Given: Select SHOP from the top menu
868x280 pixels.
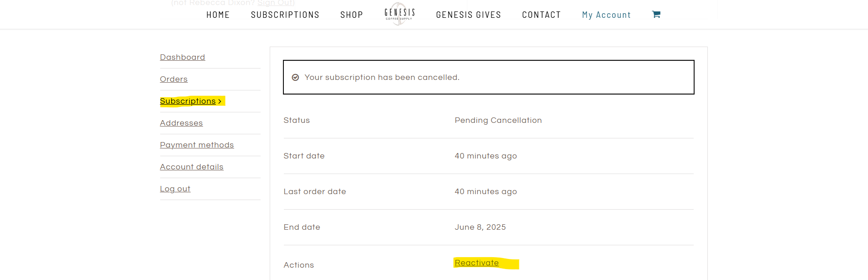Looking at the screenshot, I should click(x=352, y=15).
